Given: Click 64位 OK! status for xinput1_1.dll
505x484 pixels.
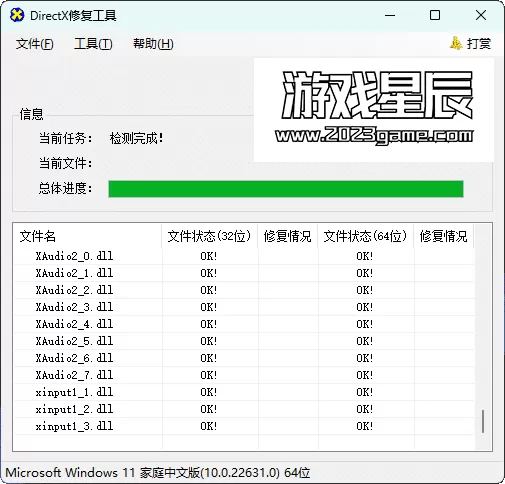Looking at the screenshot, I should click(365, 392).
